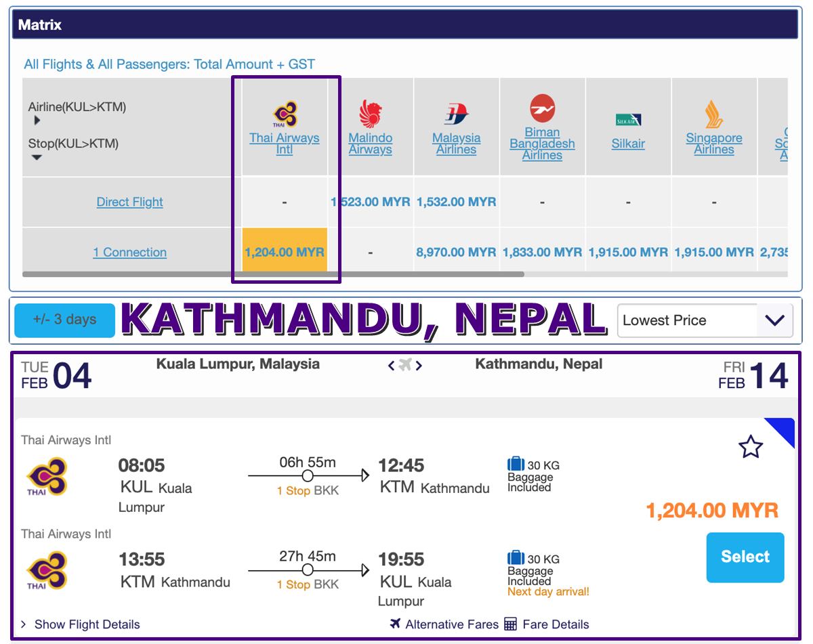The height and width of the screenshot is (644, 813).
Task: Click baggage icon for return 30 KG
Action: click(x=516, y=558)
